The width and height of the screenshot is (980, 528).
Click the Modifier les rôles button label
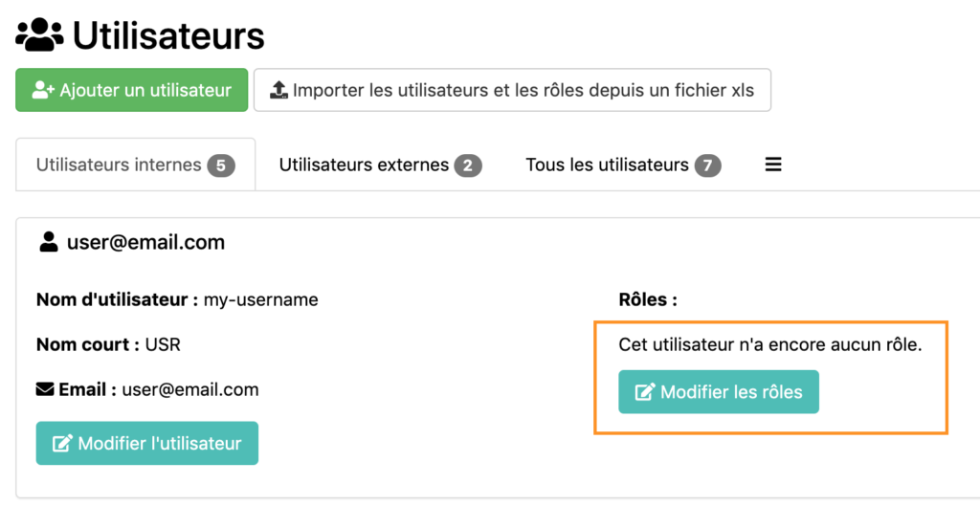[731, 392]
